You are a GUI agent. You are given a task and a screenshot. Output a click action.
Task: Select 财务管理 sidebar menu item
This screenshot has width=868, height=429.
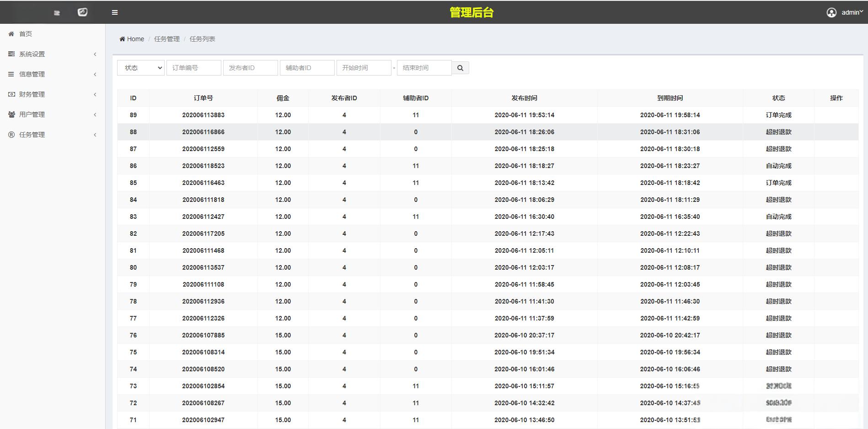pos(53,94)
